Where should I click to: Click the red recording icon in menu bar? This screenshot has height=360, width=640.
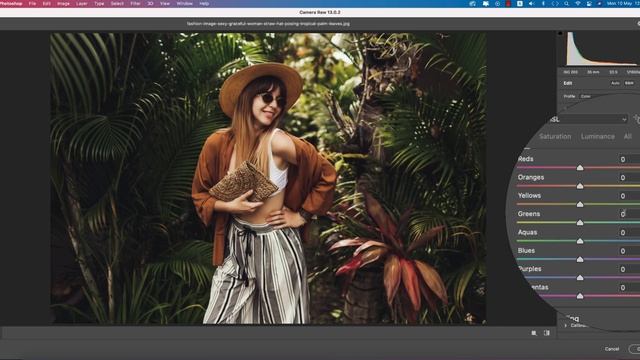(508, 4)
